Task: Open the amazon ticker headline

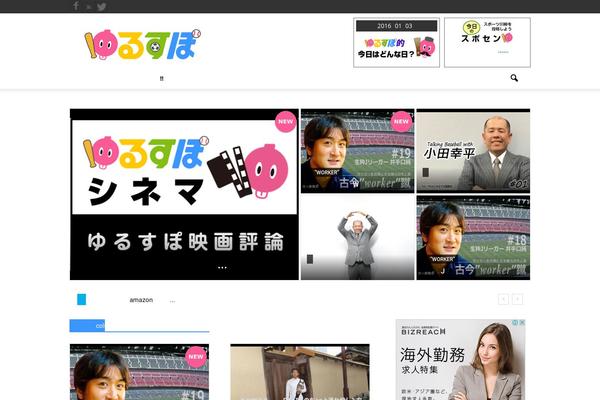Action: pyautogui.click(x=152, y=300)
